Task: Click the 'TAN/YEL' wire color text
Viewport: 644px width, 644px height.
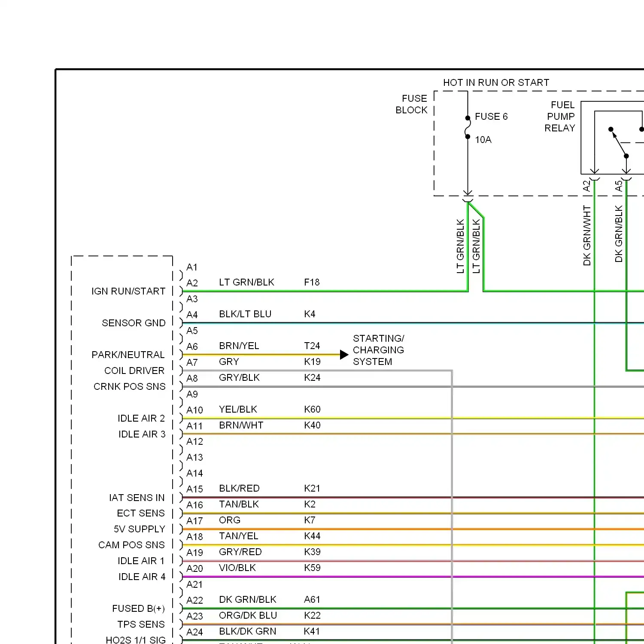Action: pos(238,536)
